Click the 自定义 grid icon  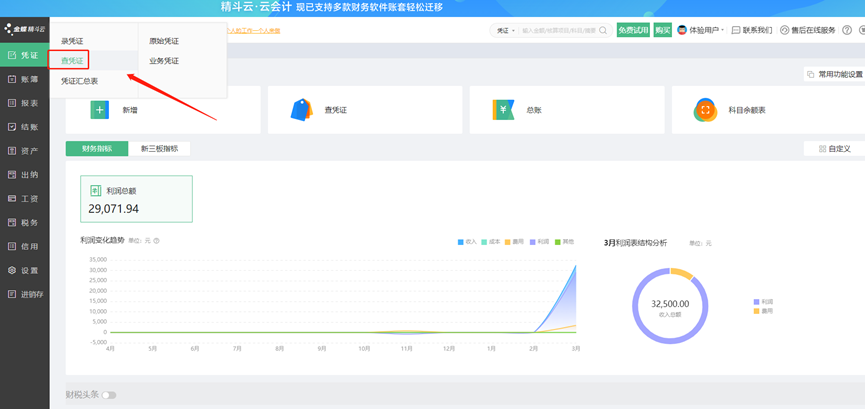pos(823,148)
